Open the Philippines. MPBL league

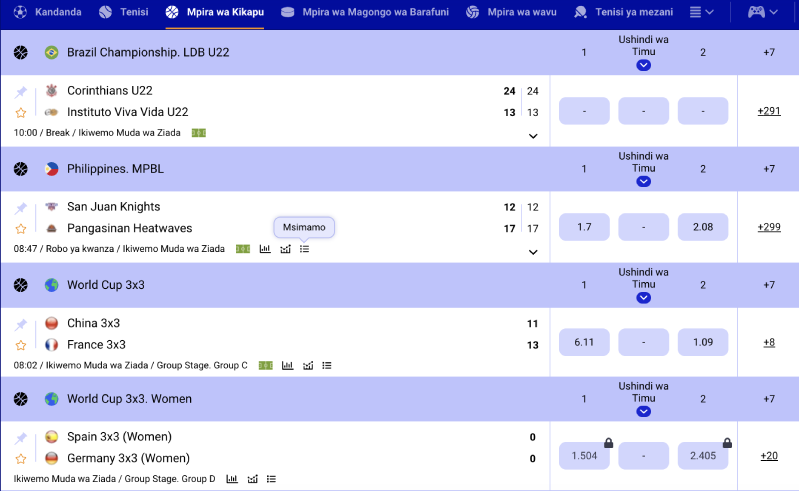tap(116, 169)
